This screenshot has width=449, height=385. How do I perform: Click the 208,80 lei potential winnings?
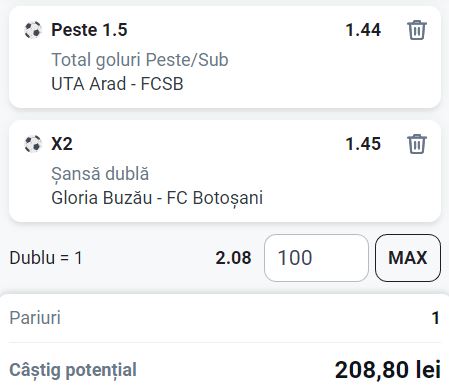[x=388, y=370]
